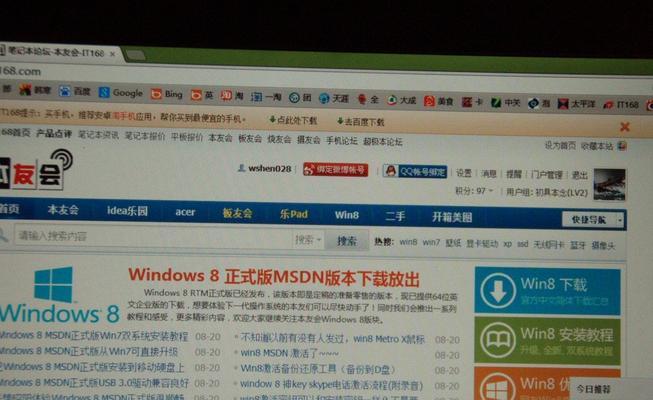653x400 pixels.
Task: Click the icon beside 收藏本站
Action: 622,146
